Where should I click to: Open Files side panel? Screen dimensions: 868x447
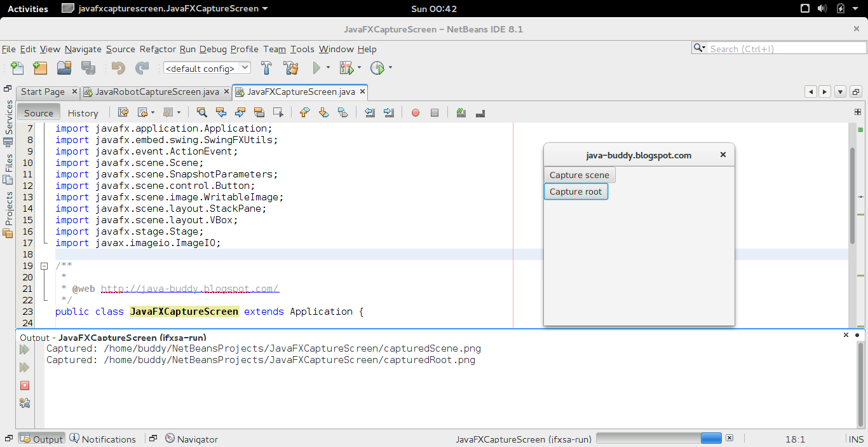pyautogui.click(x=8, y=169)
